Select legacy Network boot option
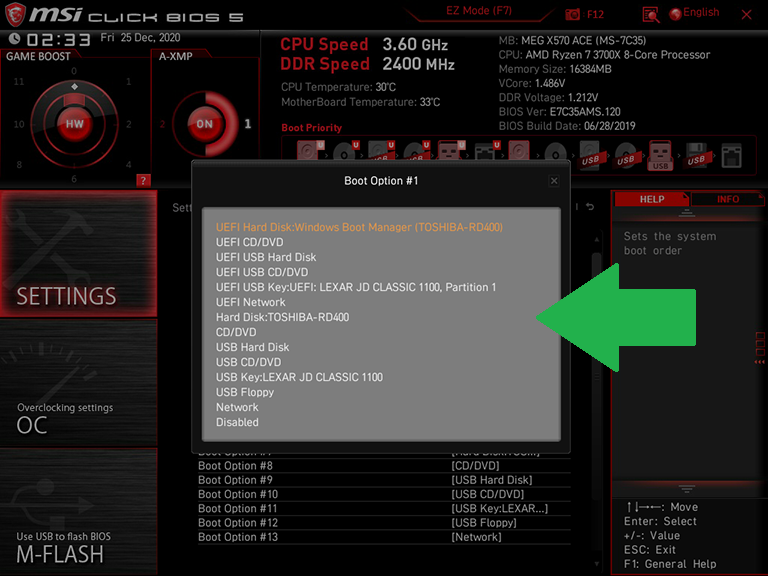The image size is (768, 576). tap(237, 408)
